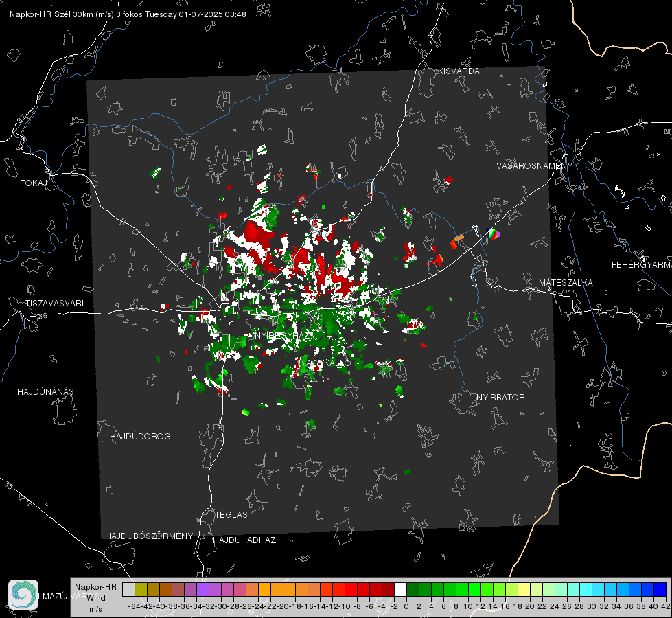672x618 pixels.
Task: Click the KISVÁRDA city label
Action: click(x=459, y=71)
